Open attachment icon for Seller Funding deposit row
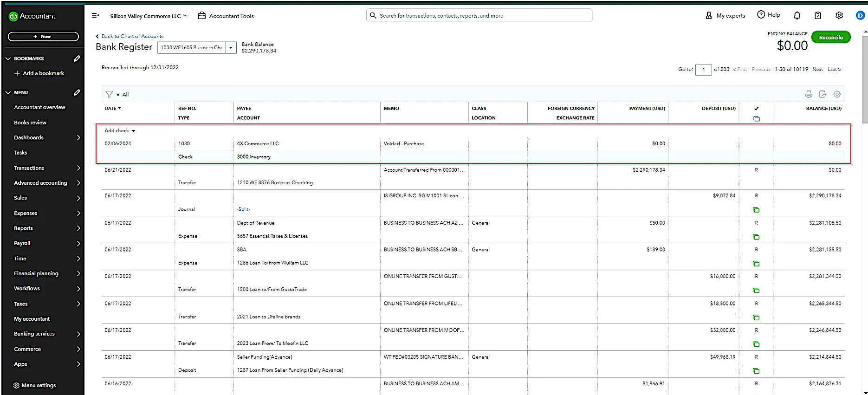Viewport: 868px width, 395px height. click(x=756, y=371)
